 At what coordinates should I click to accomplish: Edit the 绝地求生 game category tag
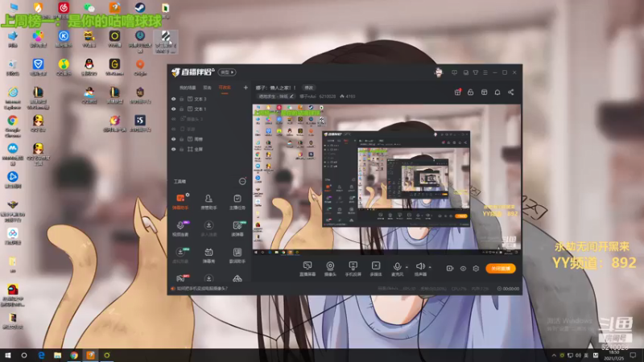[276, 97]
